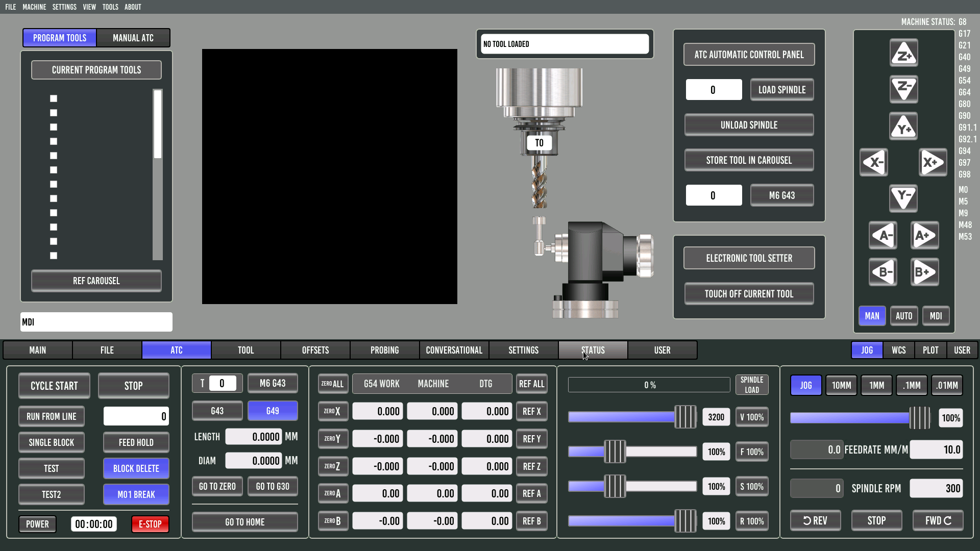
Task: Click the feed override F slider handle
Action: tap(615, 452)
